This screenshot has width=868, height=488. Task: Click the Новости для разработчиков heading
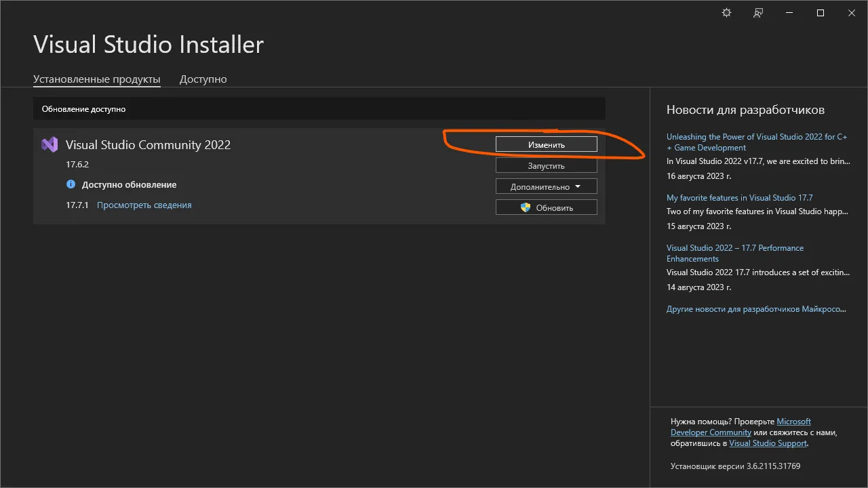(745, 110)
